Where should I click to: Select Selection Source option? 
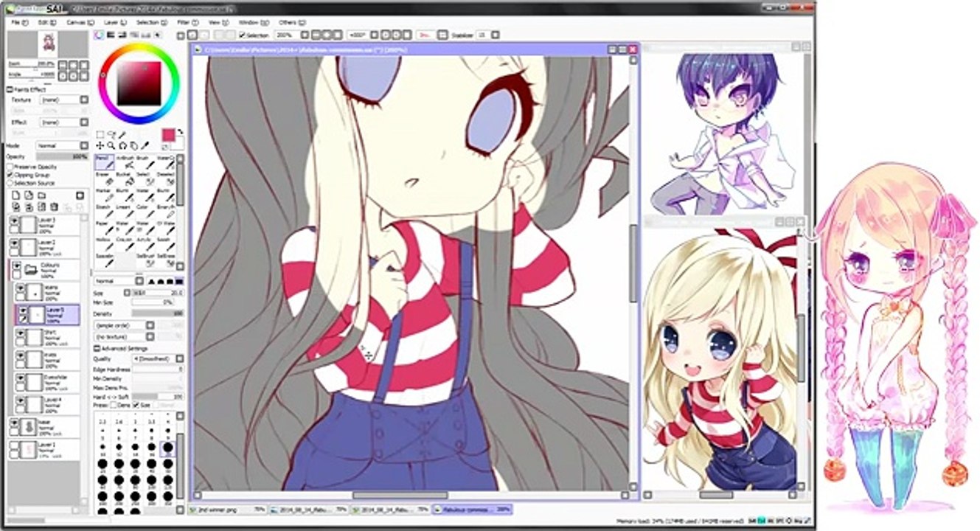pyautogui.click(x=10, y=183)
